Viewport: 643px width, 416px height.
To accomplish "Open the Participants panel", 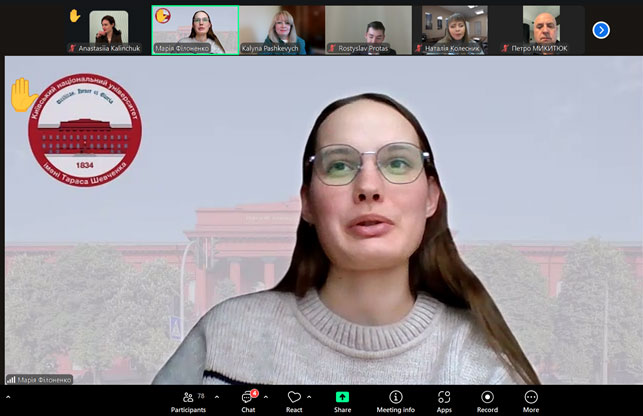I will point(187,400).
